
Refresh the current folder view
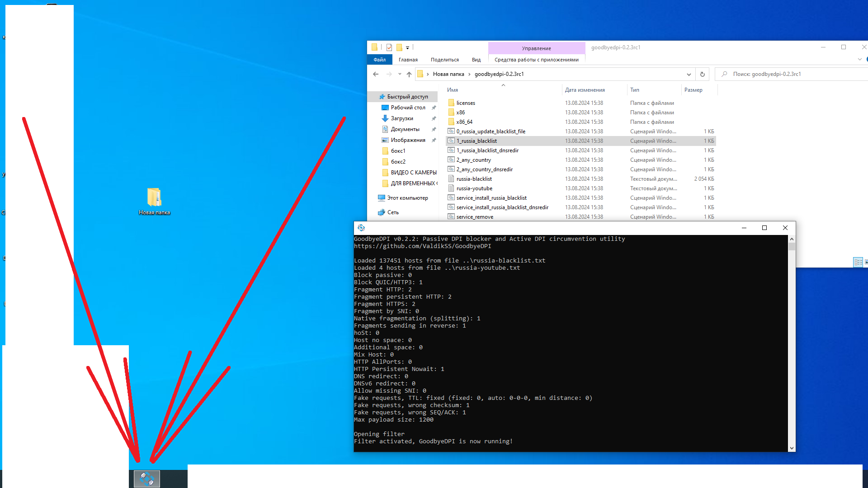(x=702, y=74)
